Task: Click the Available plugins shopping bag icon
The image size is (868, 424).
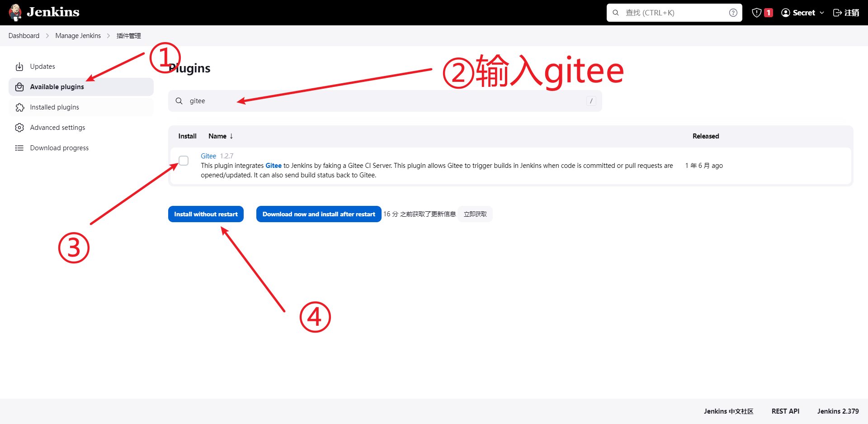Action: tap(19, 87)
